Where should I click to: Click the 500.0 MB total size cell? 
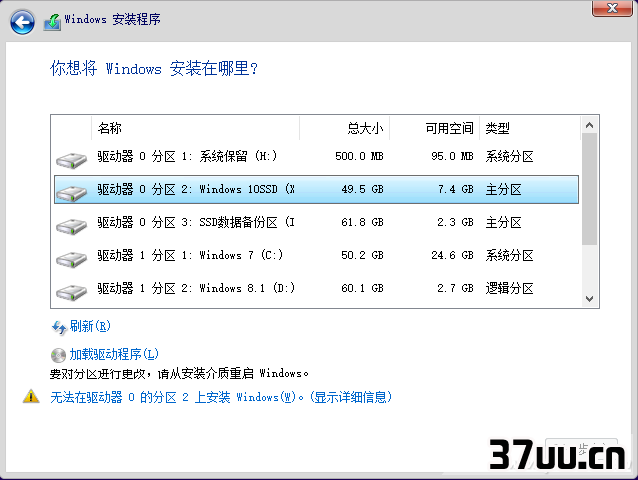(359, 156)
